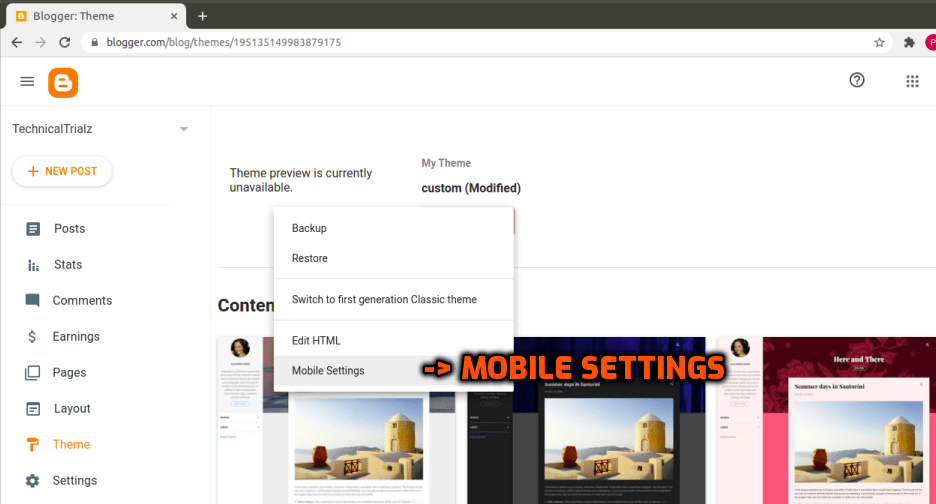Screen dimensions: 936x504
Task: Go back in browser history
Action: (x=17, y=42)
